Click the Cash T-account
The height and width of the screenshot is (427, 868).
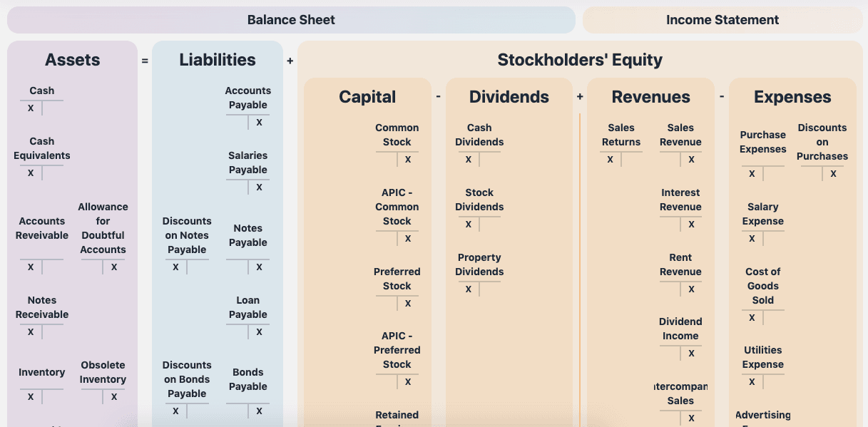(42, 101)
